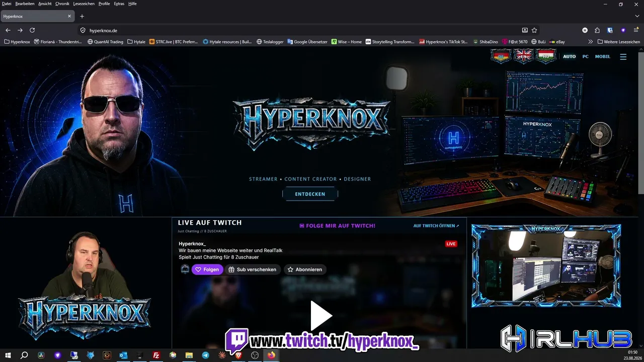Screen dimensions: 644x362
Task: Click the Abonnieren button
Action: [304, 269]
